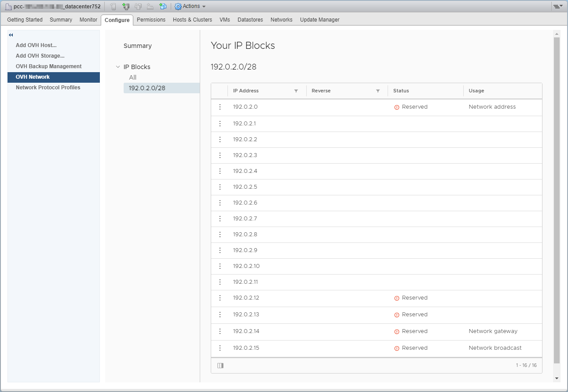This screenshot has width=568, height=392.
Task: Switch to the Permissions tab
Action: point(151,20)
